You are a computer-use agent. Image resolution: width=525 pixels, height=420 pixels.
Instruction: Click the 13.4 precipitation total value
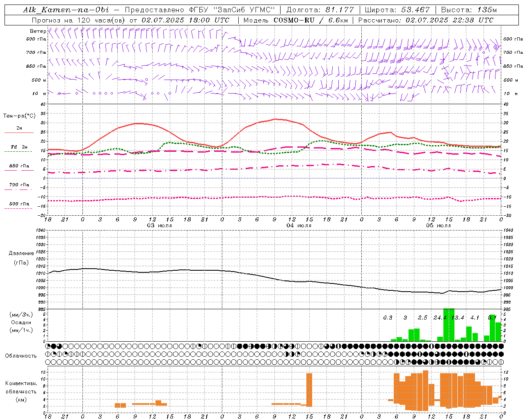[457, 317]
